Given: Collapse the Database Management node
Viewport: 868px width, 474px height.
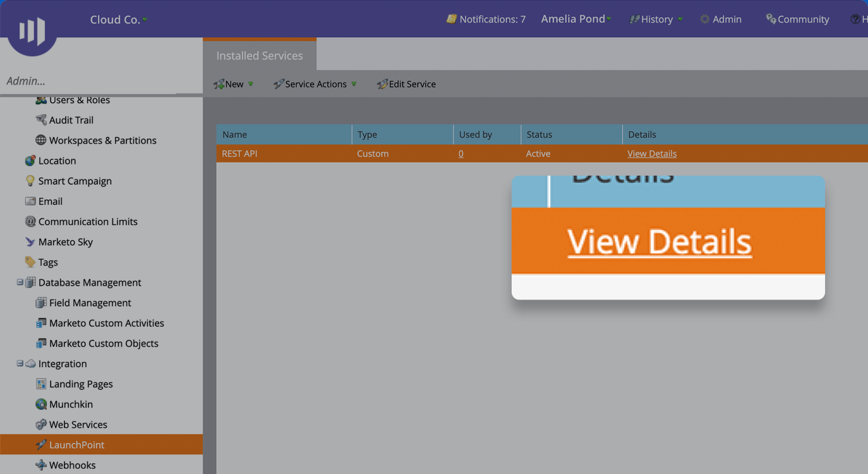Looking at the screenshot, I should coord(20,283).
